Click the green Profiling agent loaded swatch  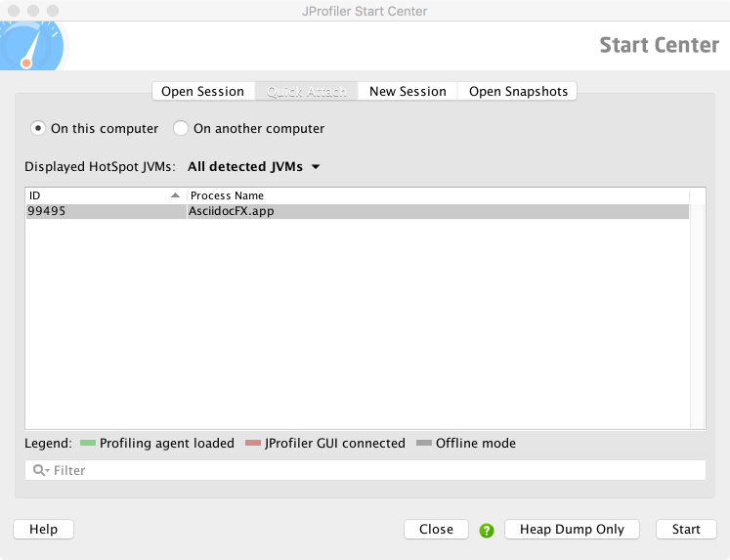point(87,444)
